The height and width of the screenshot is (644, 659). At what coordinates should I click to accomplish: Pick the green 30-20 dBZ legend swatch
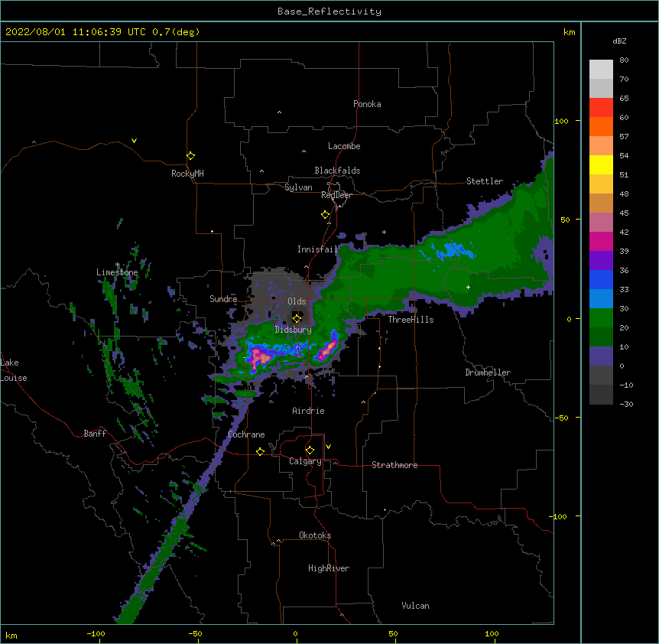click(x=601, y=318)
